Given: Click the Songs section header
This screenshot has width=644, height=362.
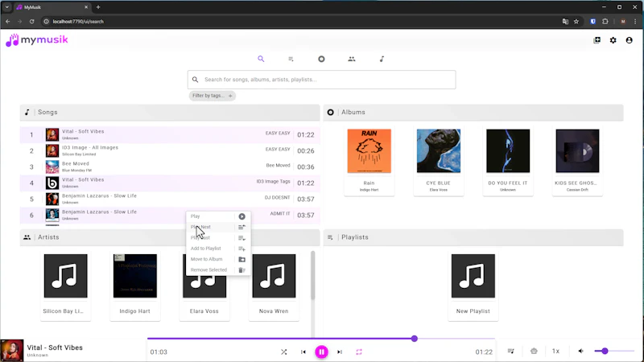Looking at the screenshot, I should point(170,113).
